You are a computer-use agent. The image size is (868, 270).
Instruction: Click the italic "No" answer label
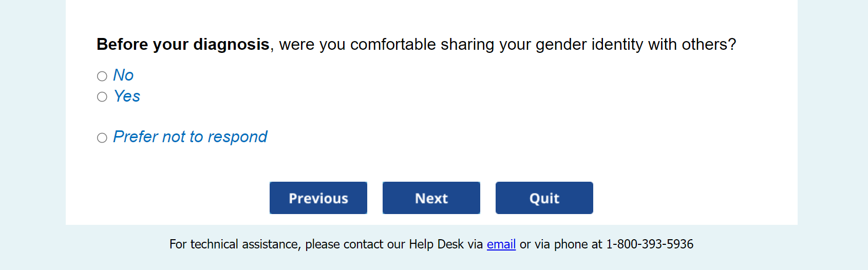click(123, 75)
